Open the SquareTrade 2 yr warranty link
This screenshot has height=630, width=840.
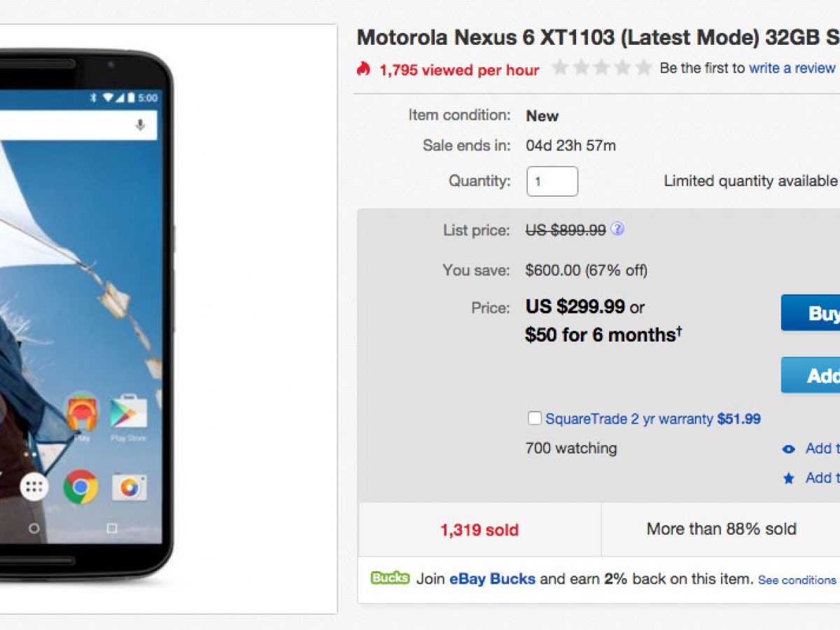pyautogui.click(x=630, y=419)
